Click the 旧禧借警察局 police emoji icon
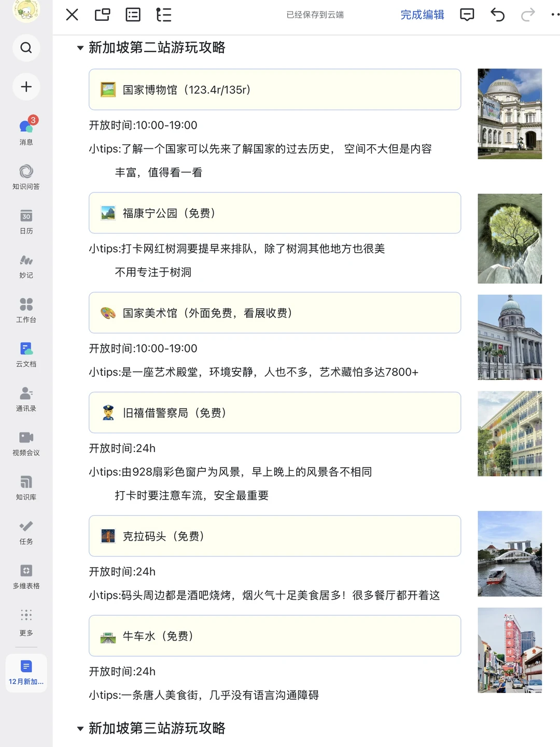The width and height of the screenshot is (560, 747). tap(108, 413)
